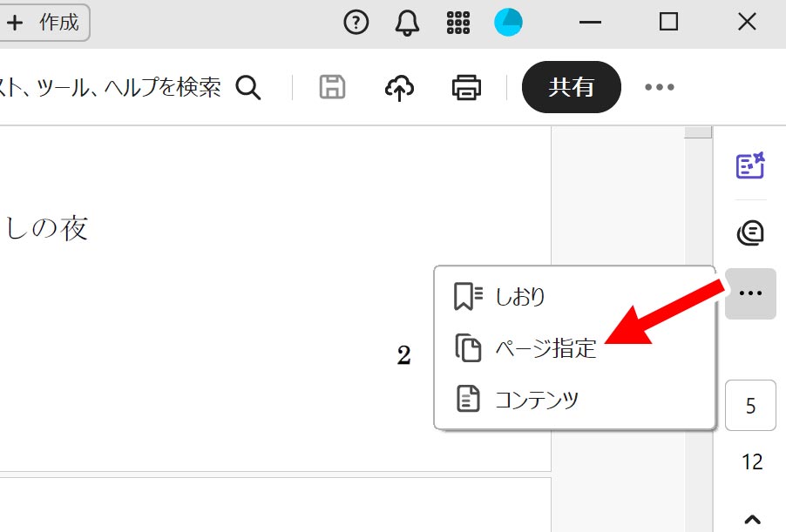Viewport: 786px width, 532px height.
Task: Upload document via the cloud icon
Action: point(398,87)
